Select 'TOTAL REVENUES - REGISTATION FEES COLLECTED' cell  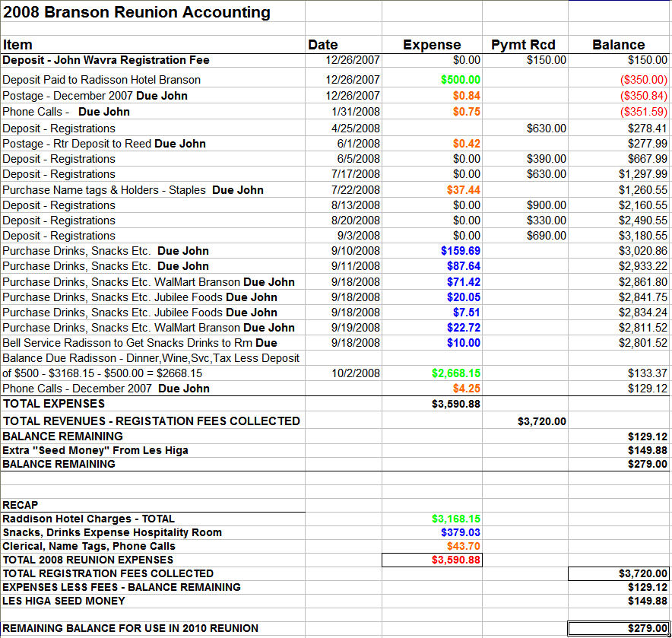pyautogui.click(x=151, y=421)
